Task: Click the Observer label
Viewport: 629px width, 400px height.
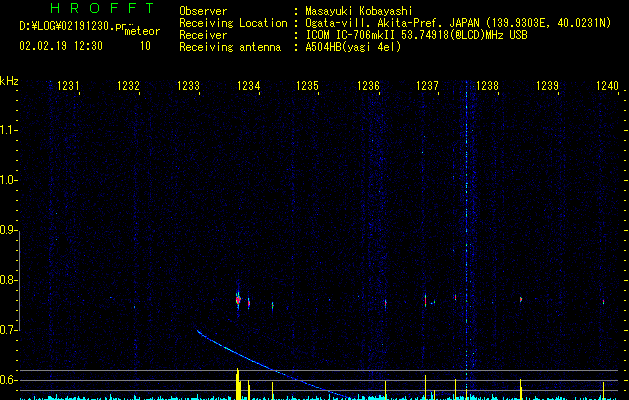Action: [x=203, y=11]
